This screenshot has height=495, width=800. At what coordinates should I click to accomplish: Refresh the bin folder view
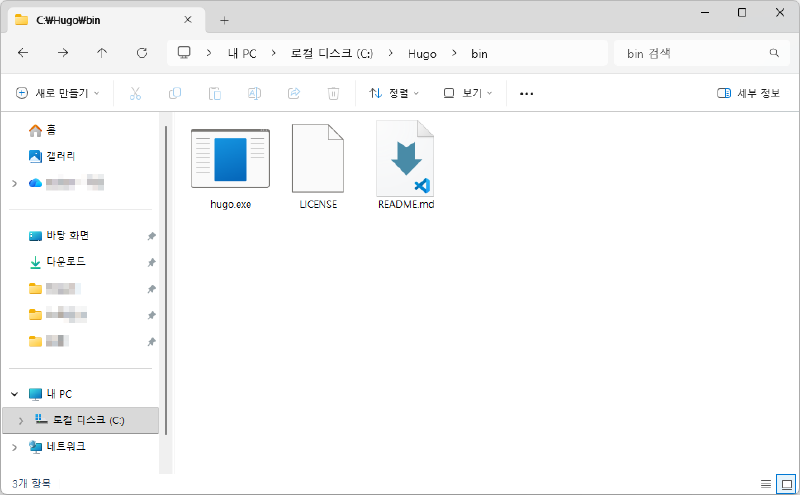pyautogui.click(x=142, y=53)
